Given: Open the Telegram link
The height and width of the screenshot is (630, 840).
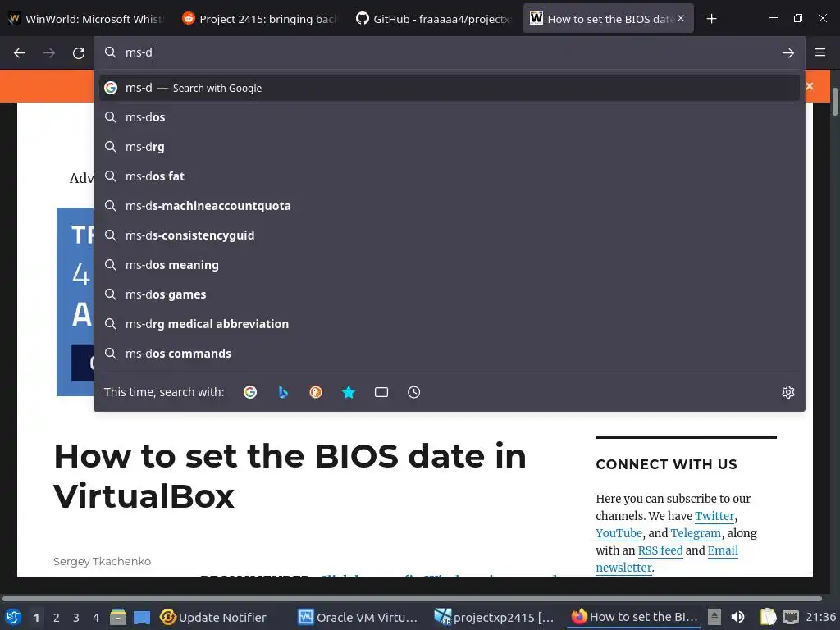Looking at the screenshot, I should coord(696,533).
